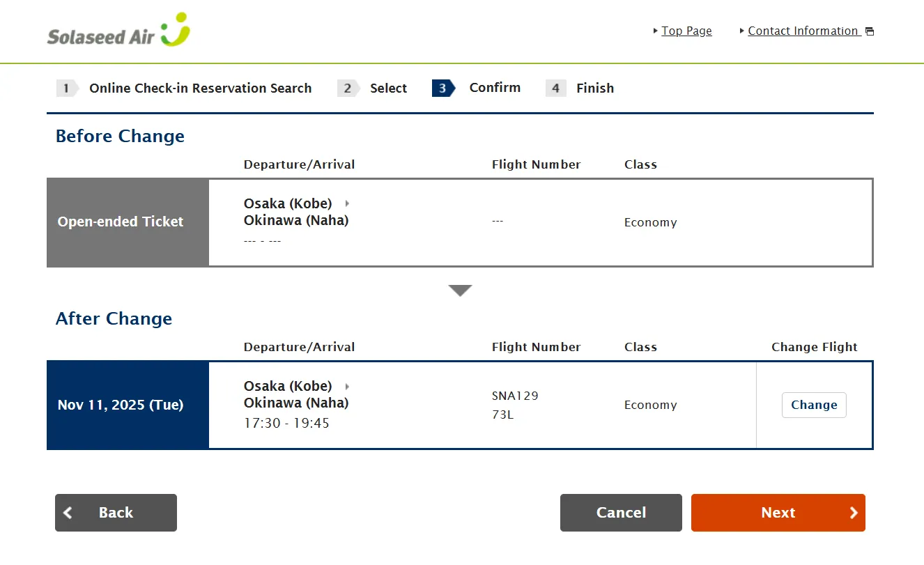The image size is (924, 565).
Task: Open the Top Page link
Action: [686, 31]
